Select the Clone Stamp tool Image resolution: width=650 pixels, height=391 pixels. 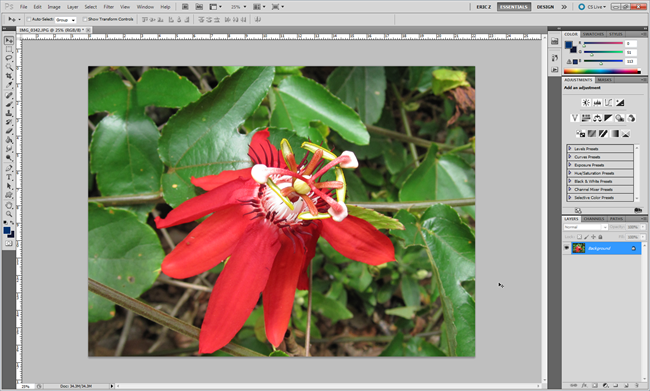(9, 113)
